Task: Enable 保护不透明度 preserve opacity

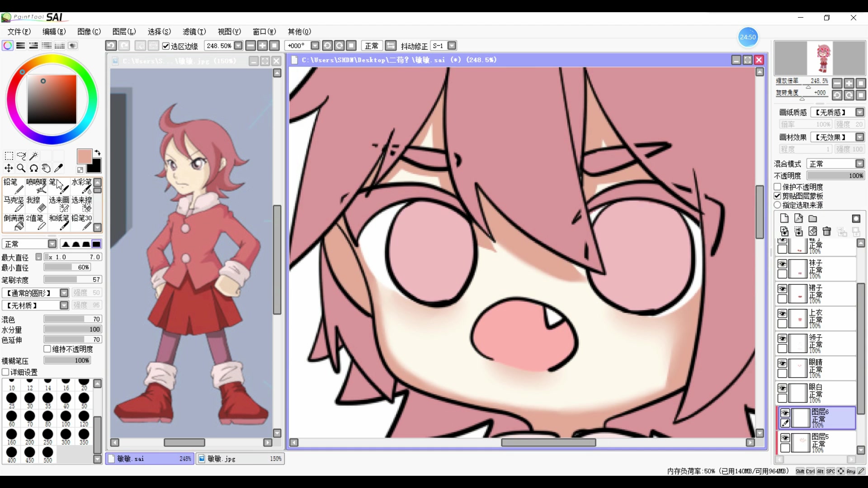Action: tap(778, 187)
